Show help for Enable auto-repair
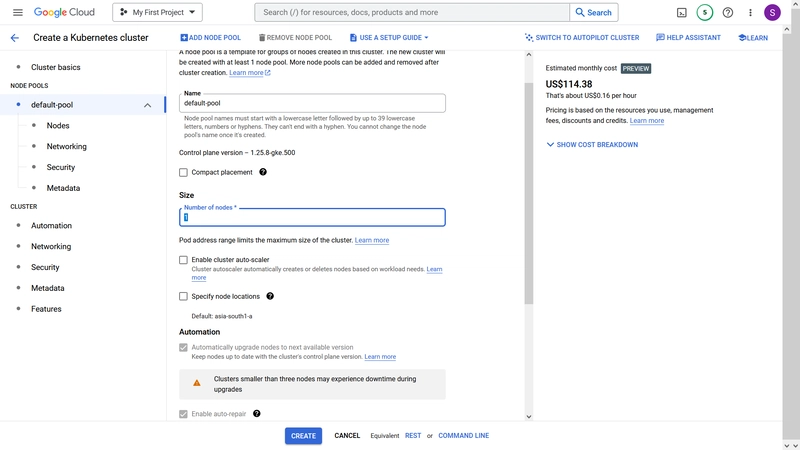800x450 pixels. pos(257,413)
